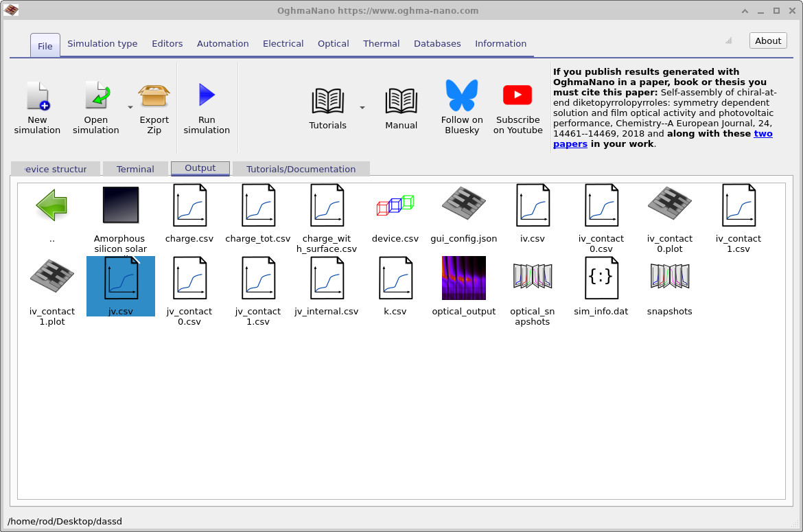The image size is (803, 532).
Task: Expand the Open simulation dropdown arrow
Action: tap(129, 108)
